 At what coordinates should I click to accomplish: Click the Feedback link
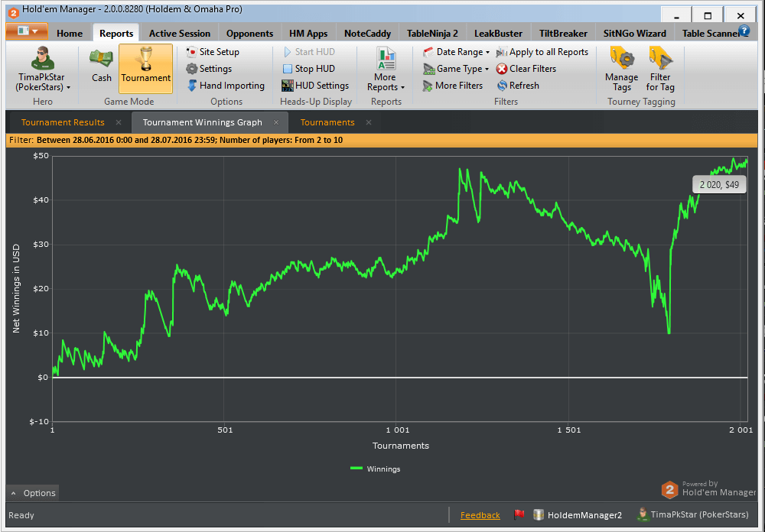(x=480, y=515)
